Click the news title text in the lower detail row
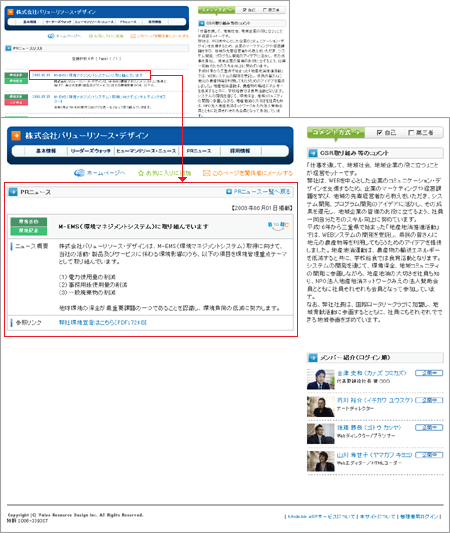Image resolution: width=450 pixels, height=533 pixels. click(133, 226)
